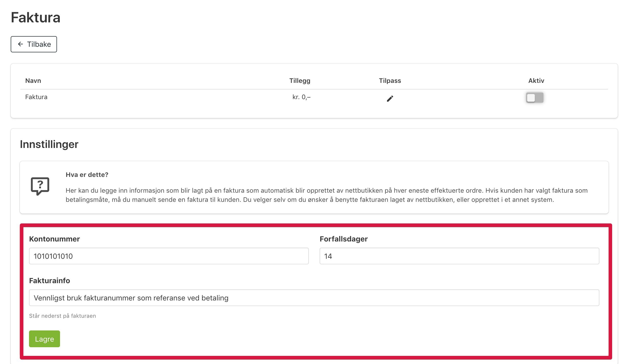
Task: Click the Tilpass column header
Action: (x=390, y=81)
